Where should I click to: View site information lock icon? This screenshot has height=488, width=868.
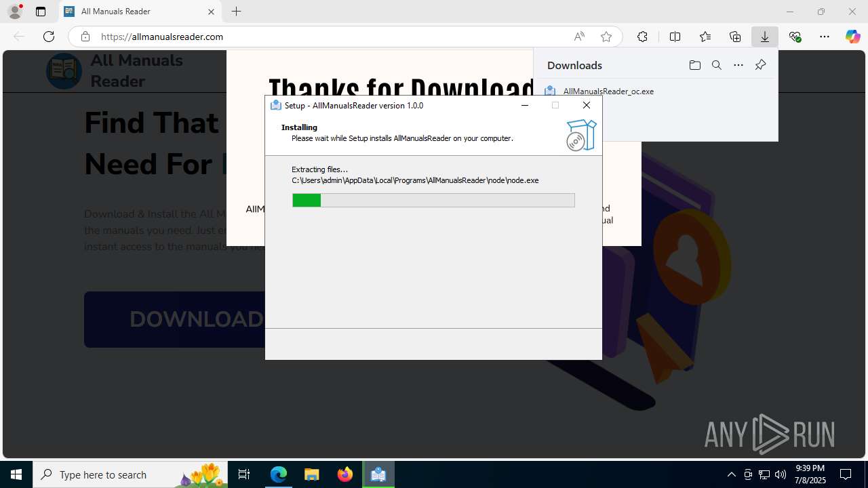85,37
